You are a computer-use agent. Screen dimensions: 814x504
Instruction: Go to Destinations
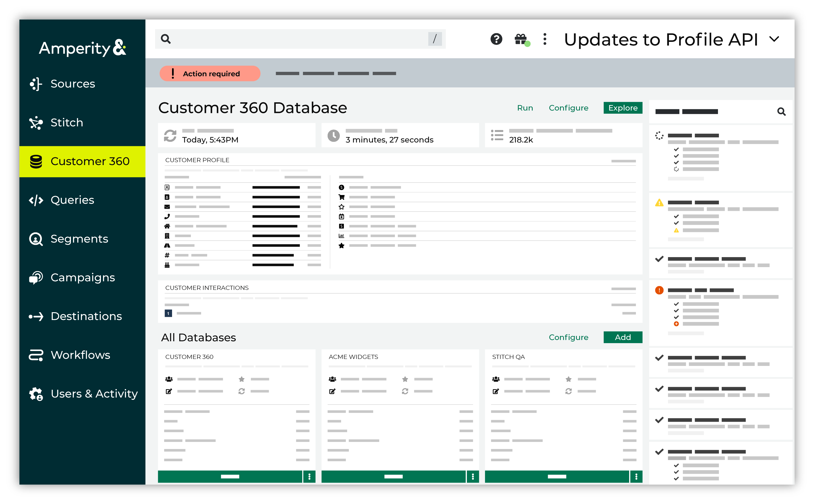pyautogui.click(x=82, y=316)
